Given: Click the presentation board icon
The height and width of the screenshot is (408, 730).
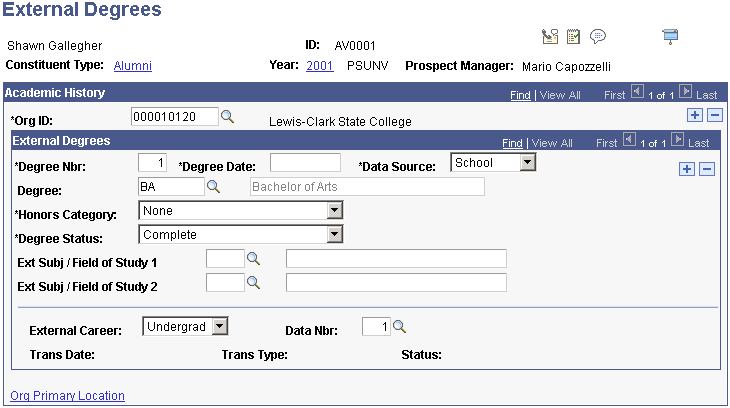Looking at the screenshot, I should [670, 36].
